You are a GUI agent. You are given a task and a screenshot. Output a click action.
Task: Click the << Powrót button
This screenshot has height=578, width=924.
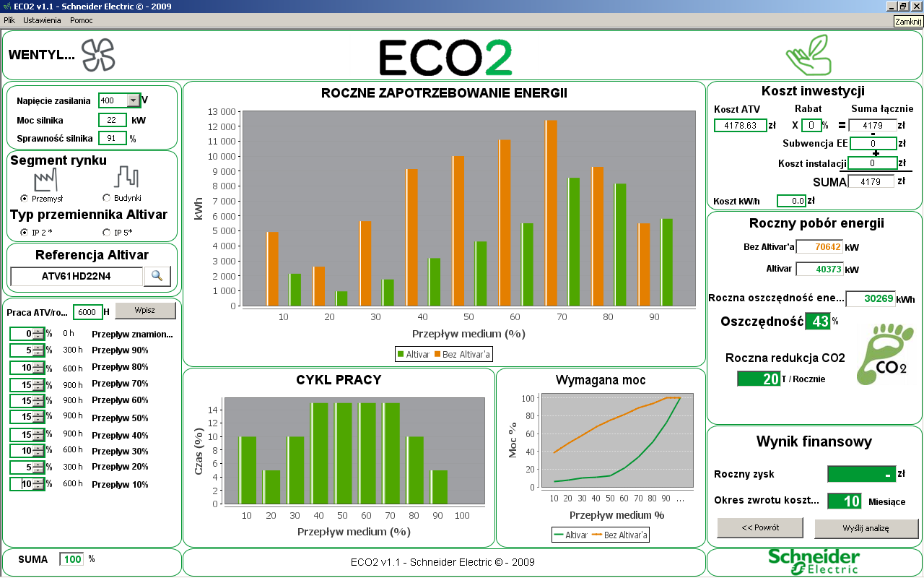tap(759, 528)
